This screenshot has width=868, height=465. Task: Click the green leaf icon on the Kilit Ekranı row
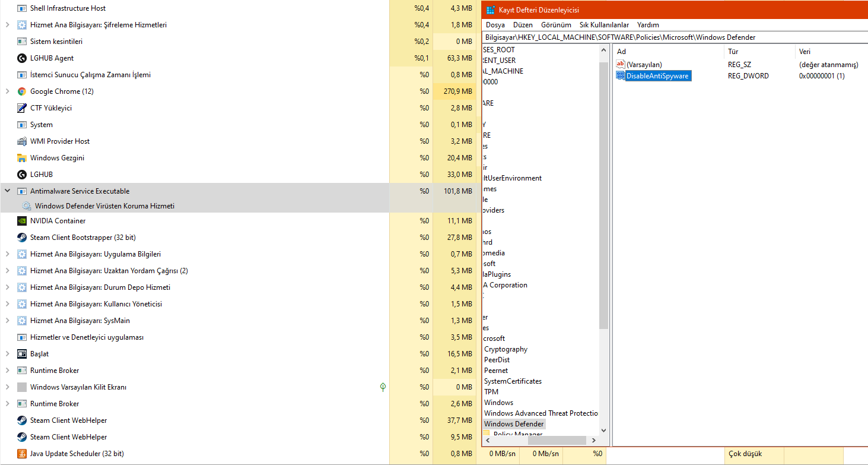383,387
